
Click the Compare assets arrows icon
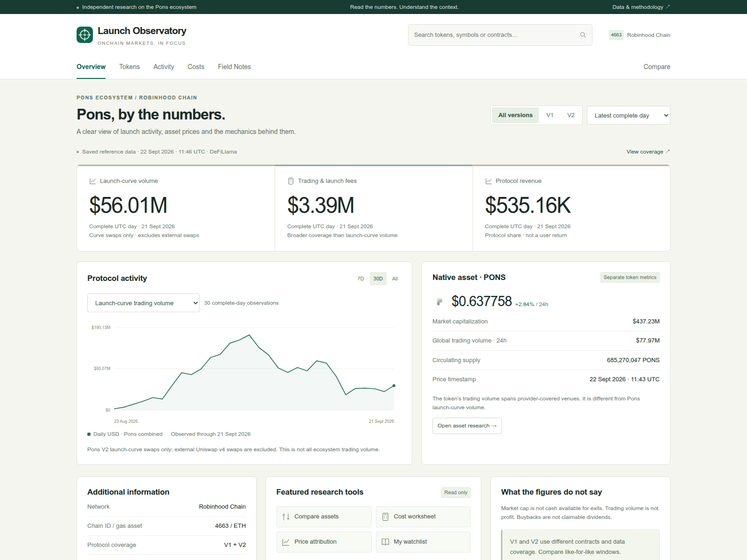(x=286, y=517)
